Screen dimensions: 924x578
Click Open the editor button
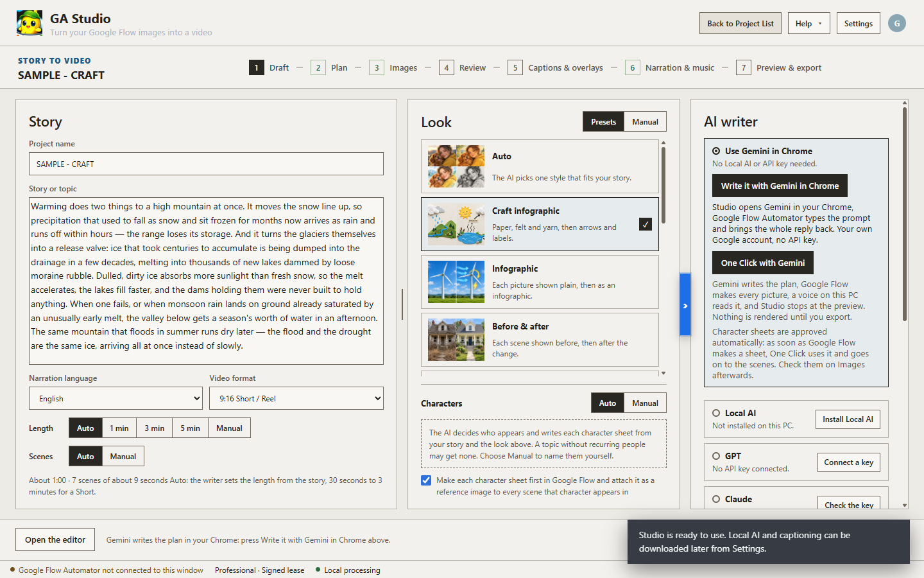point(55,539)
